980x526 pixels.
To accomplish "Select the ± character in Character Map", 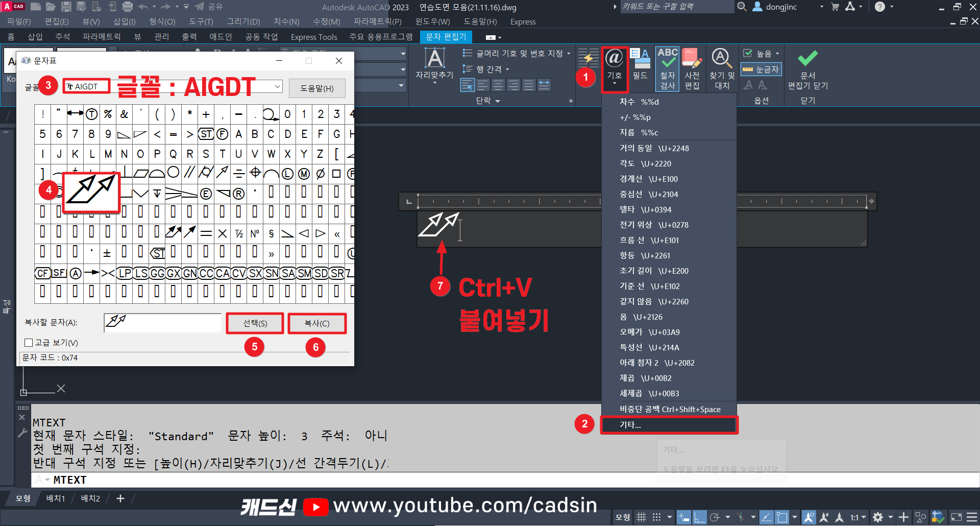I will click(x=107, y=253).
